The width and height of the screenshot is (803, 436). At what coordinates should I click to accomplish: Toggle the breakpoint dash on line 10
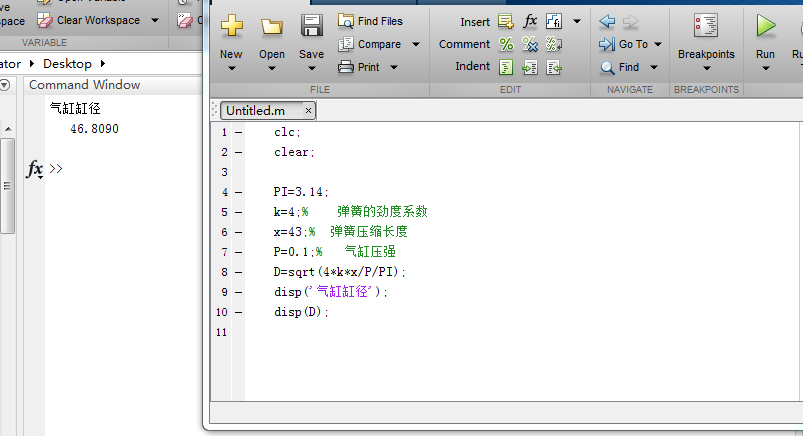pos(239,312)
